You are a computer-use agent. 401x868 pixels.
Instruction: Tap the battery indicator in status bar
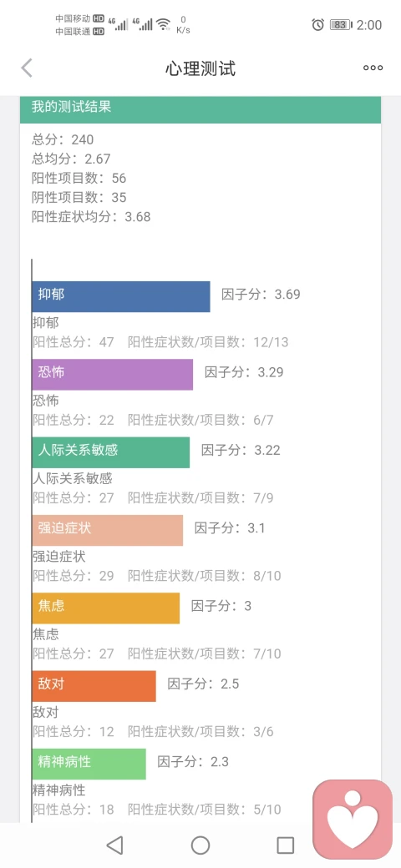pyautogui.click(x=340, y=24)
